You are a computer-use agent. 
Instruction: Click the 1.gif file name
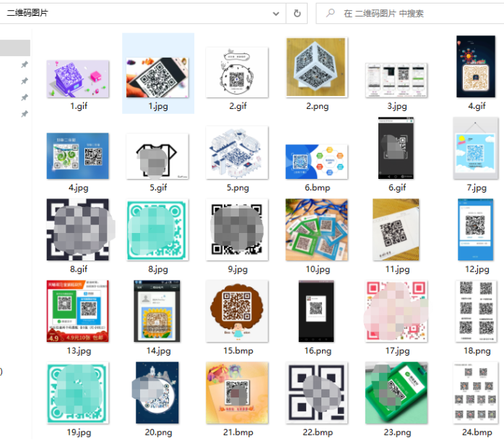(79, 106)
